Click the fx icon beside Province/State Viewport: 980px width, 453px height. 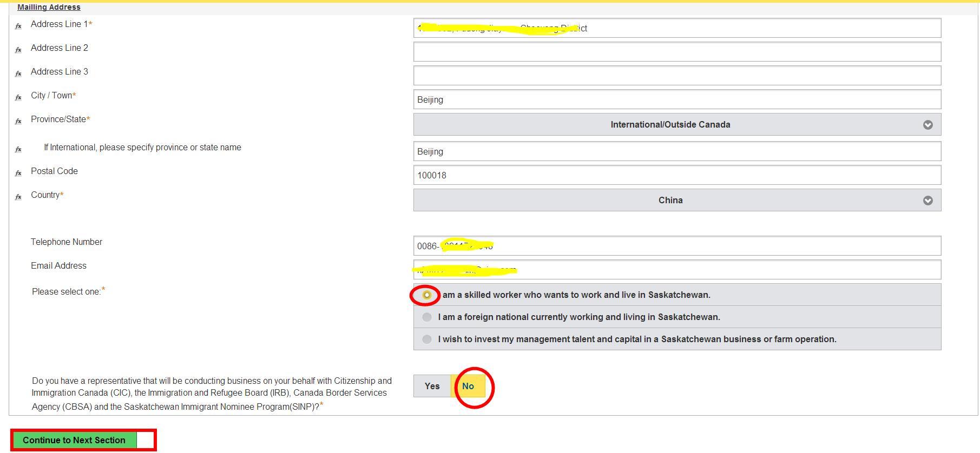[x=18, y=121]
